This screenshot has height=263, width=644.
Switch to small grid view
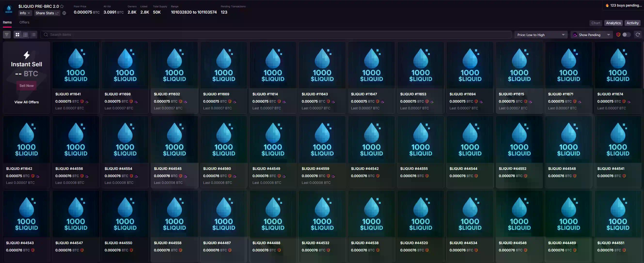pos(25,34)
